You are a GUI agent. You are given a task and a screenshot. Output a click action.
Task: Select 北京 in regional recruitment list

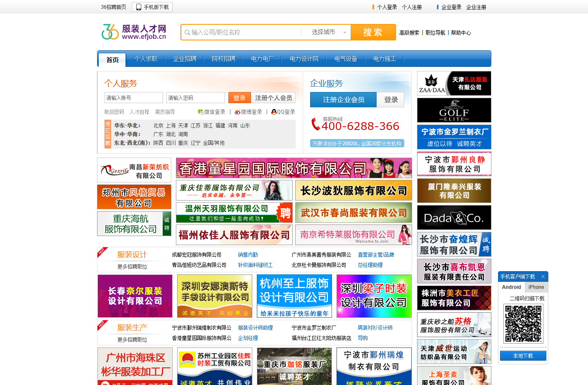click(158, 125)
